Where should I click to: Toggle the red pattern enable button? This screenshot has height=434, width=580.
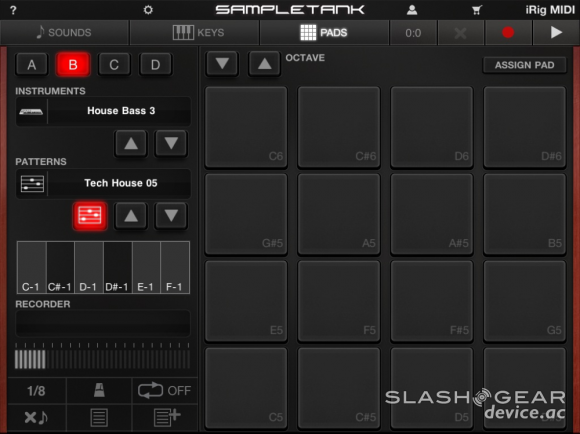pyautogui.click(x=90, y=216)
